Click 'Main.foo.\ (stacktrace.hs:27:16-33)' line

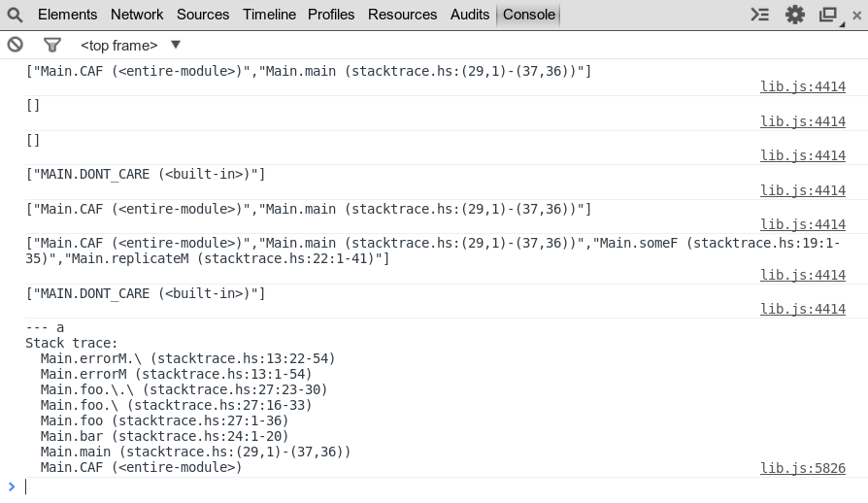[176, 405]
